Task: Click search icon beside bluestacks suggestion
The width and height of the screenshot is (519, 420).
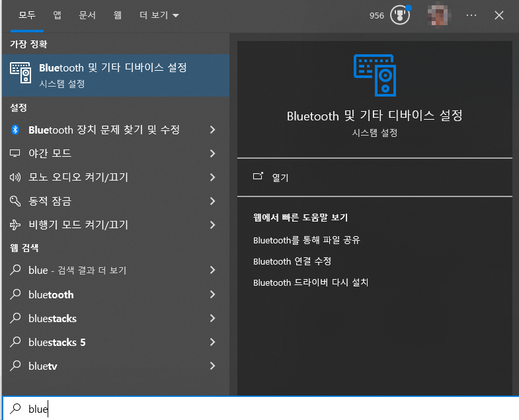Action: [x=15, y=318]
